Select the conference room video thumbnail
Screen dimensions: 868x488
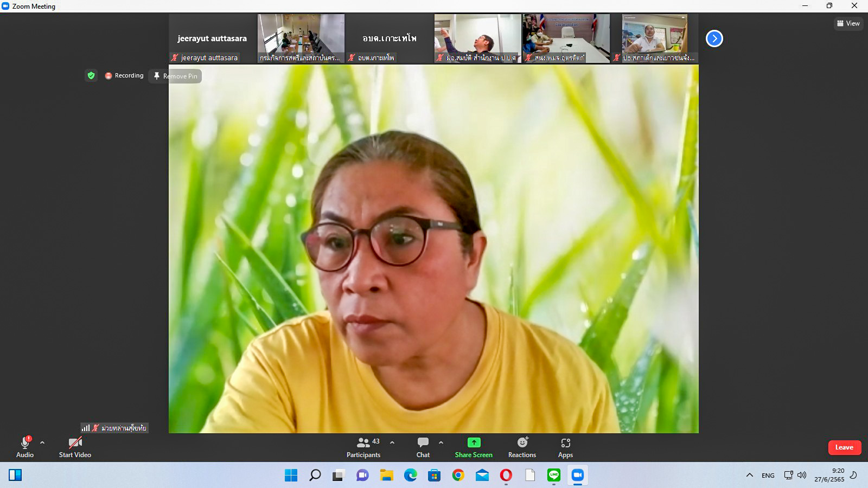[301, 38]
